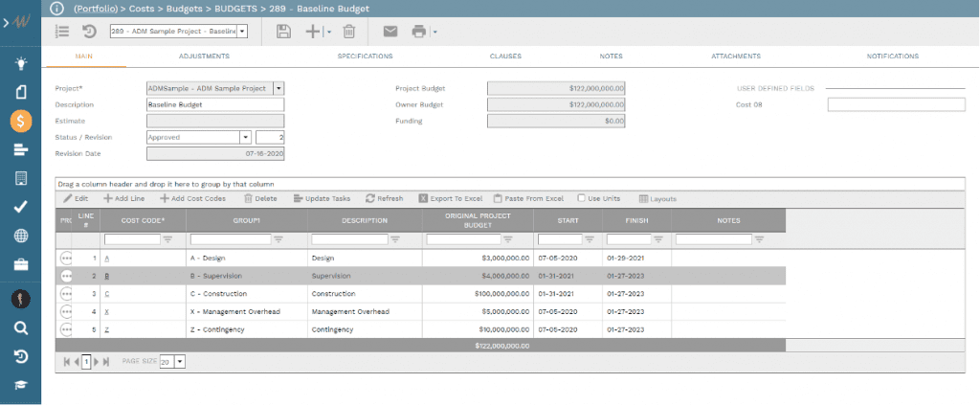Expand the Project dropdown arrow

[x=278, y=88]
